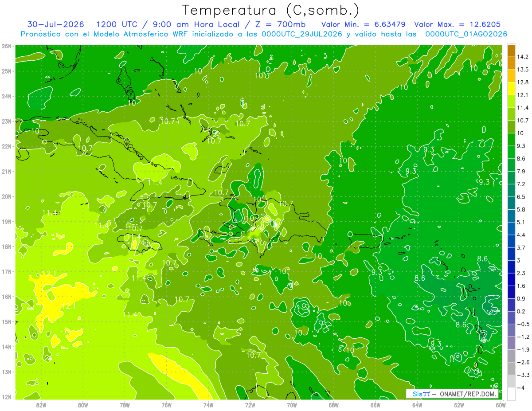Click the teal swatch between 5.8 and 6.5
This screenshot has width=532, height=411.
pos(511,203)
